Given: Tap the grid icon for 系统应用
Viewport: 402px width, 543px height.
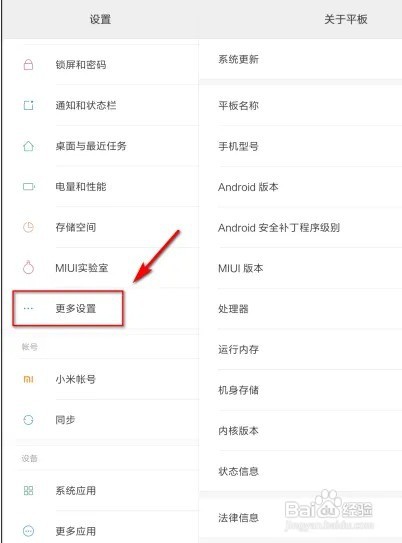Looking at the screenshot, I should click(x=28, y=490).
